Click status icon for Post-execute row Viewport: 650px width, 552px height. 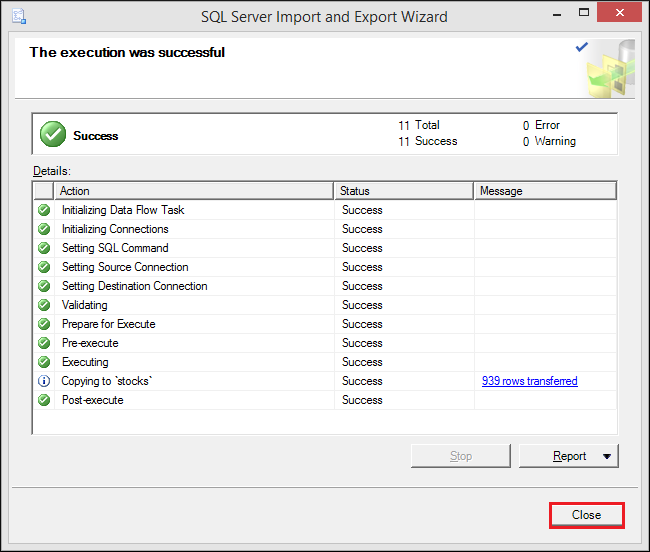pos(44,400)
